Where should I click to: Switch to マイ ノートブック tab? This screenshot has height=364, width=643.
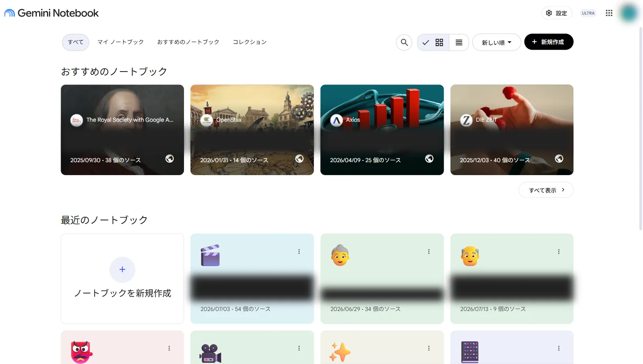coord(121,42)
